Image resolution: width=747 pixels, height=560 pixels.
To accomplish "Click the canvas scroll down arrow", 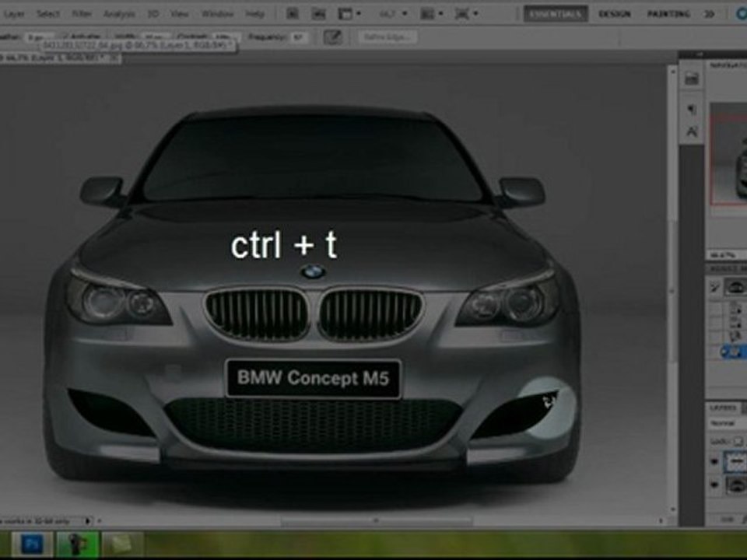I will (x=672, y=509).
